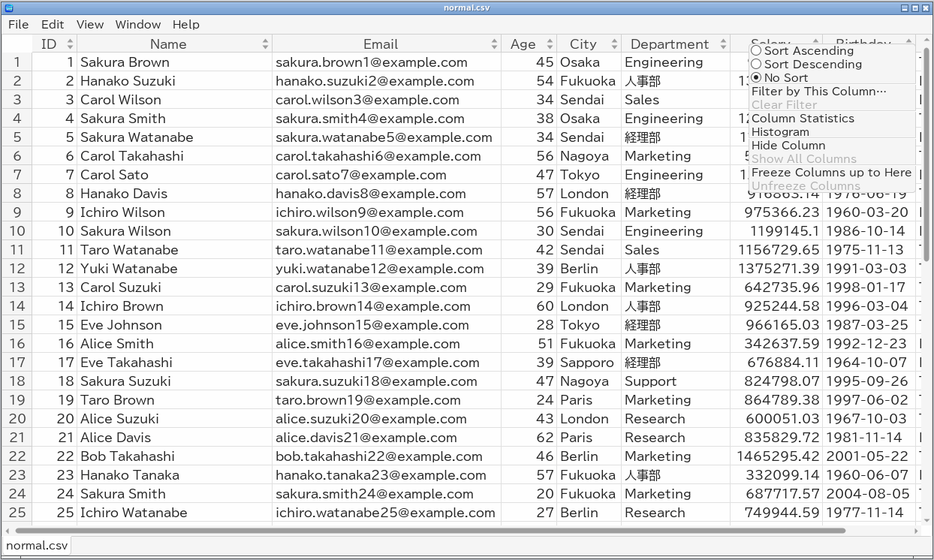
Task: Click salary cell 749944.59
Action: tap(776, 513)
